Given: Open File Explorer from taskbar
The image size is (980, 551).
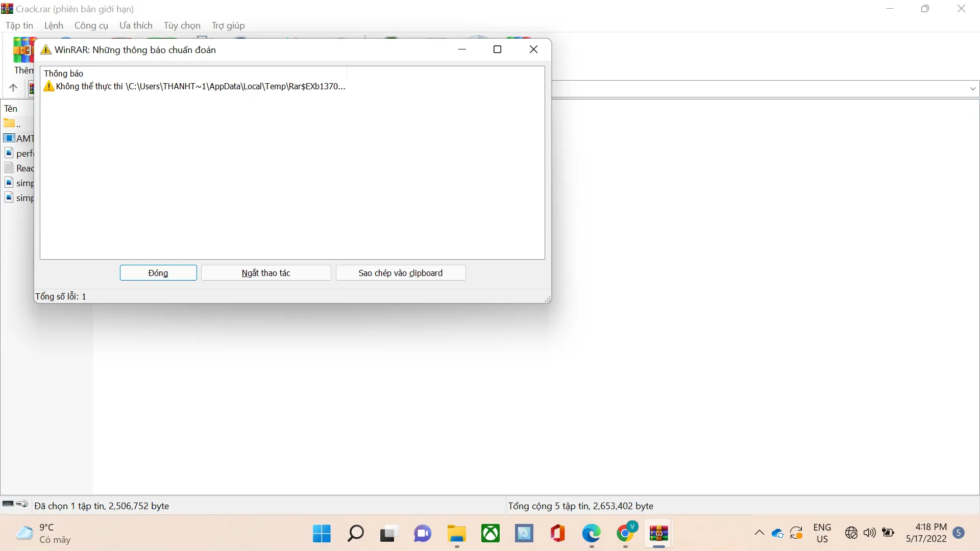Looking at the screenshot, I should pyautogui.click(x=457, y=534).
